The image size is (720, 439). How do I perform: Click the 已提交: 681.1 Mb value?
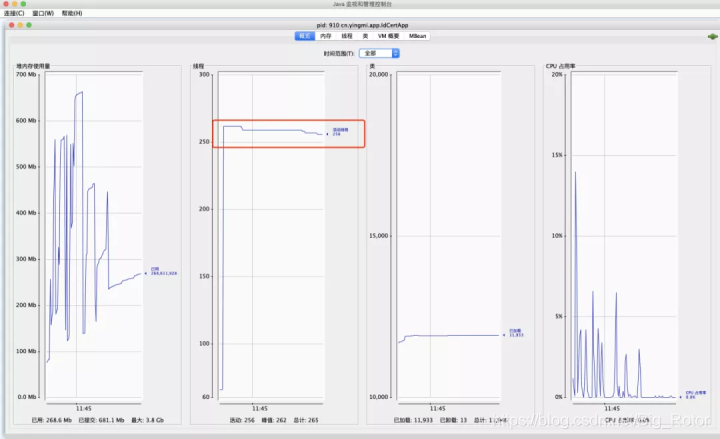click(101, 420)
